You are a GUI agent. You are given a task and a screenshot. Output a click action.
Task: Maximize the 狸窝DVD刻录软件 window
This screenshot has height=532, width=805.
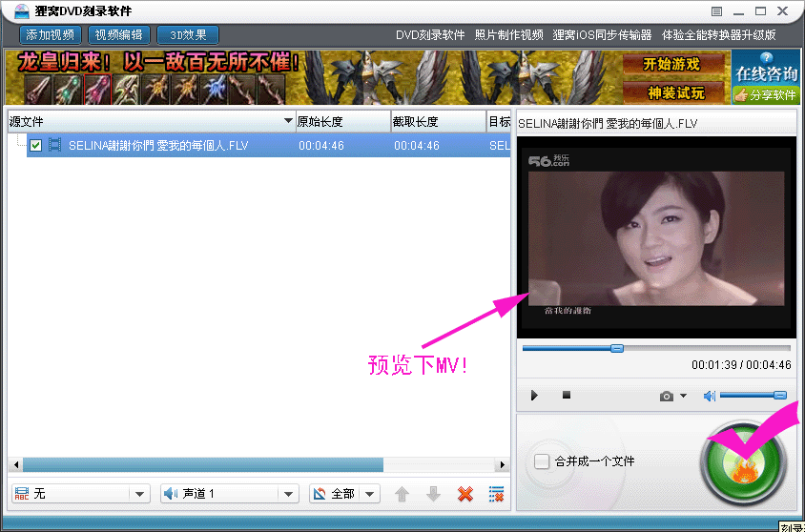(760, 10)
